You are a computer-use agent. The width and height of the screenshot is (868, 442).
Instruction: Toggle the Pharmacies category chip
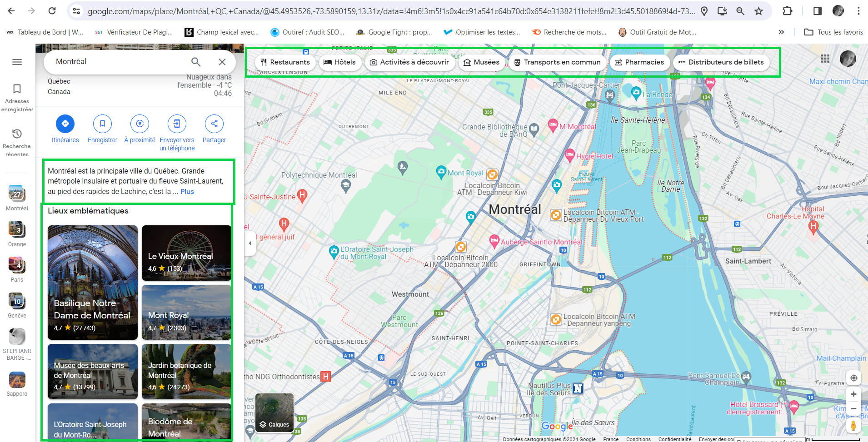tap(640, 62)
